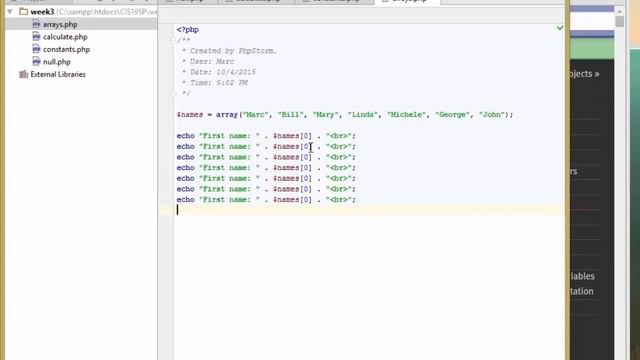Select the week3 root folder
This screenshot has width=640, height=360.
[x=42, y=12]
